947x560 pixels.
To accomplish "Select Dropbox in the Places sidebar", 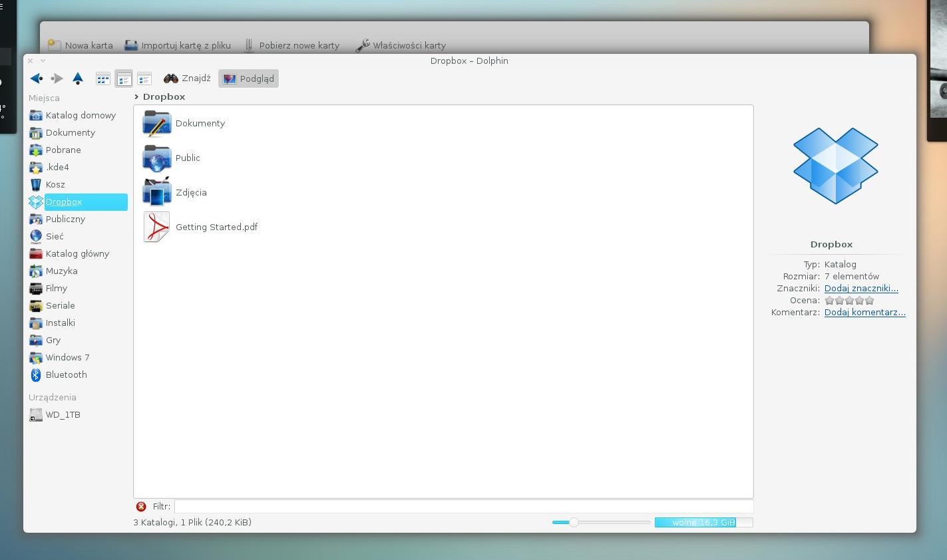I will [x=78, y=202].
